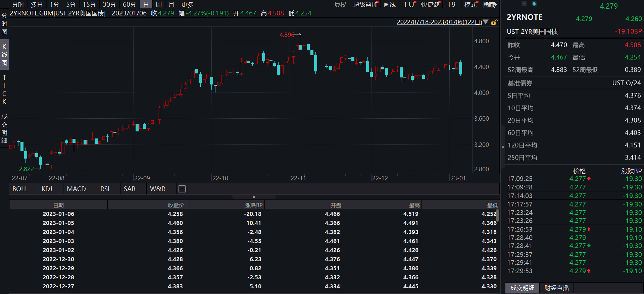Toggle the 复权 adjustment option
Image resolution: width=644 pixels, height=294 pixels.
(340, 5)
